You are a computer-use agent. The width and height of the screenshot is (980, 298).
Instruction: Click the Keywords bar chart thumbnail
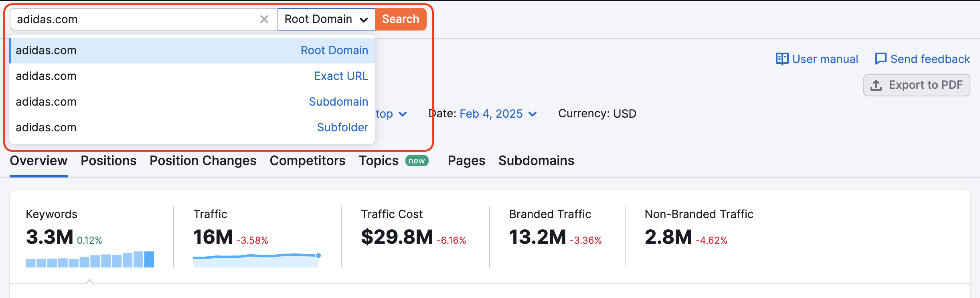90,259
